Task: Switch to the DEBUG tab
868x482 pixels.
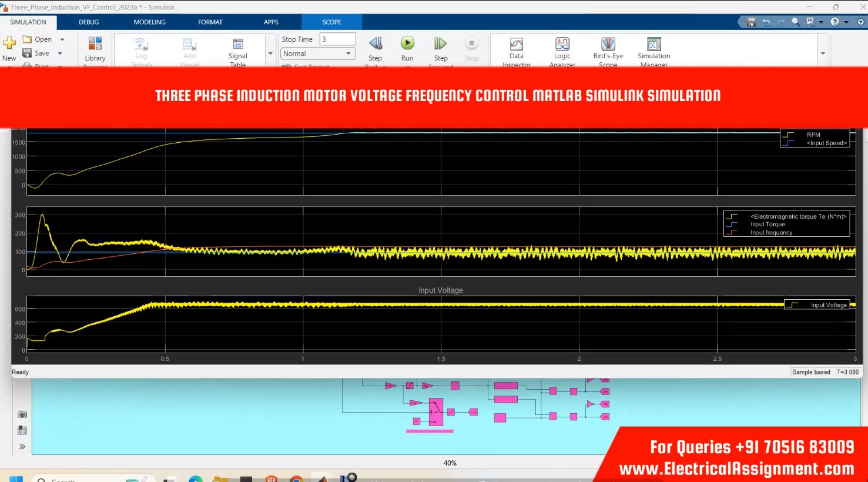Action: click(x=89, y=22)
